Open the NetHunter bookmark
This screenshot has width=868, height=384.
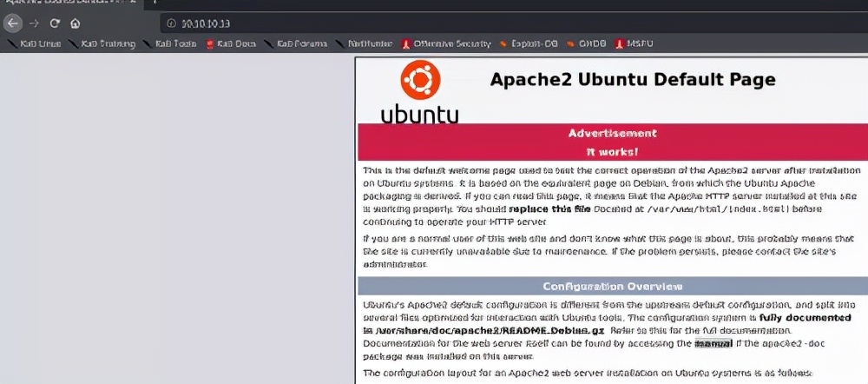click(365, 43)
